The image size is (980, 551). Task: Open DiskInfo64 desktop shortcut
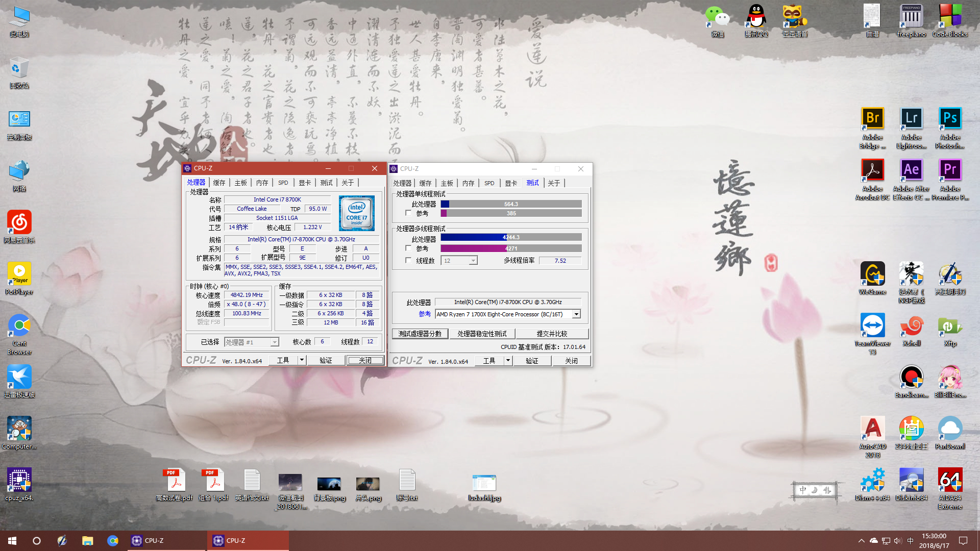click(911, 485)
